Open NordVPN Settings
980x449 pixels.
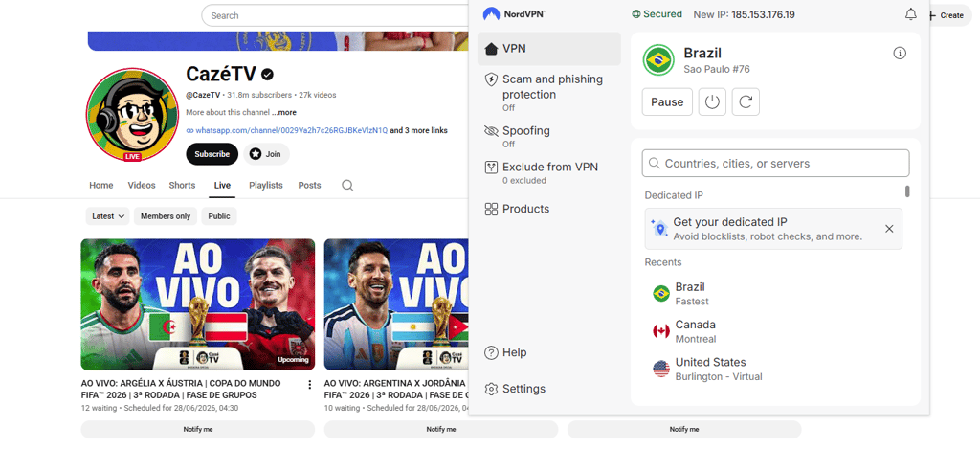pyautogui.click(x=515, y=389)
